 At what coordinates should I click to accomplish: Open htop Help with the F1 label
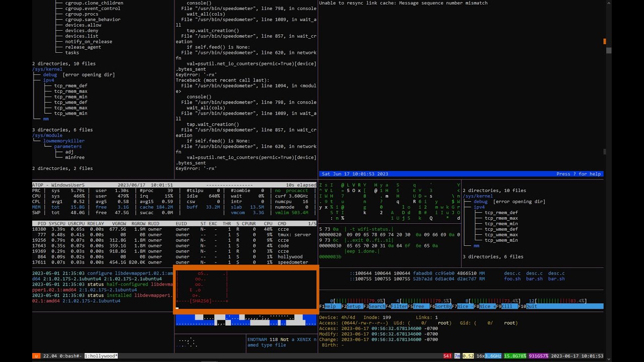pos(330,306)
